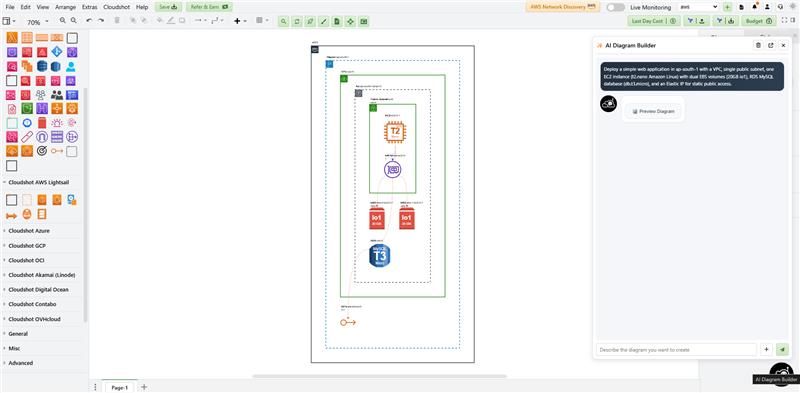Click the zoom in magnifier icon

[x=63, y=20]
